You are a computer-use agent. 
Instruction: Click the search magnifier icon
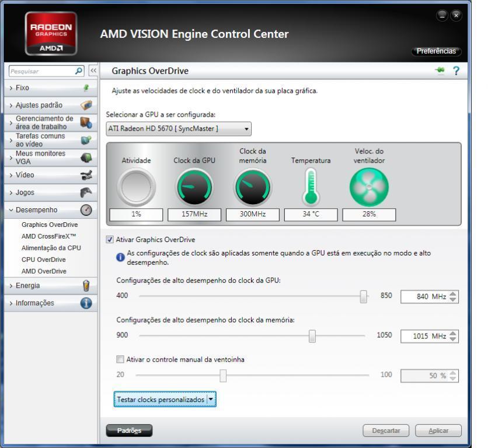pyautogui.click(x=80, y=71)
